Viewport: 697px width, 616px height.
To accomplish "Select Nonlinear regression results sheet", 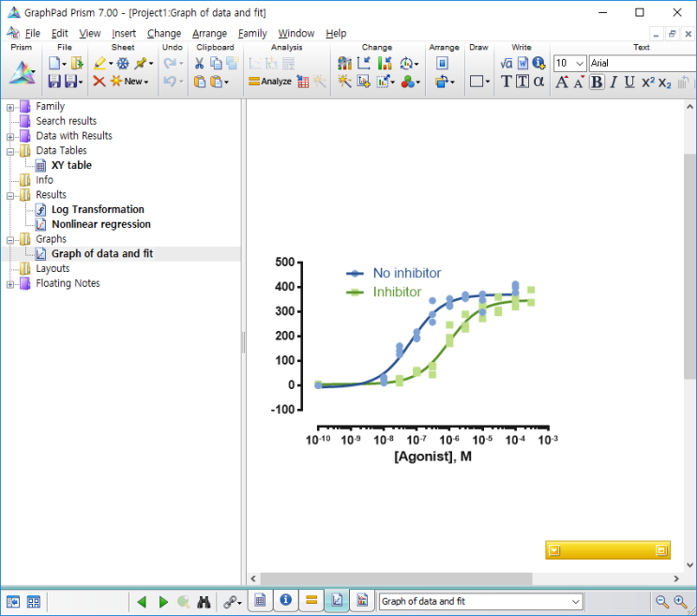I will [x=100, y=224].
